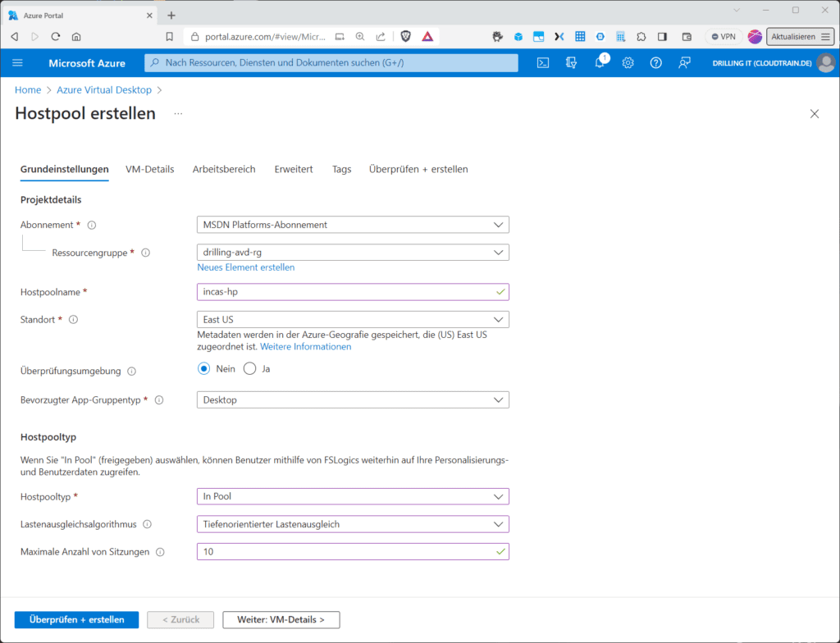840x643 pixels.
Task: Go to the browser home page icon
Action: coord(76,36)
